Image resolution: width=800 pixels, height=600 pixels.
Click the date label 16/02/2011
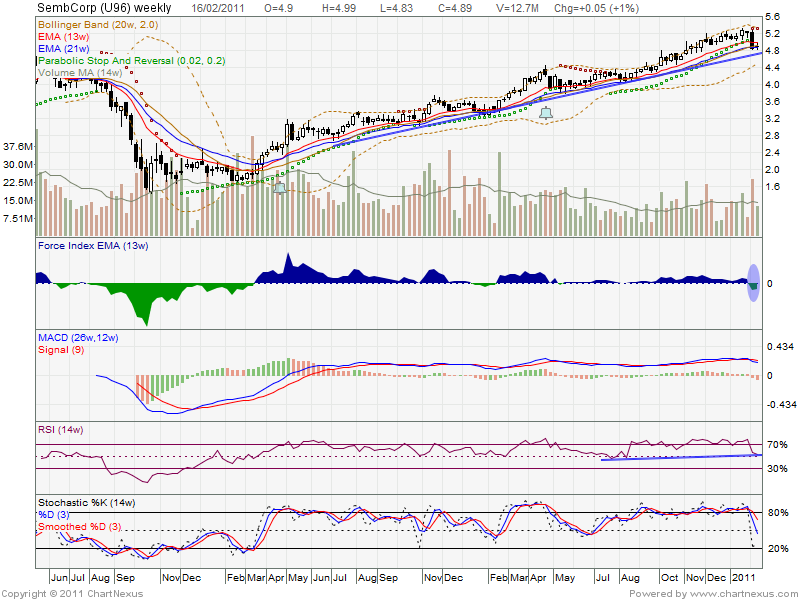pos(217,8)
